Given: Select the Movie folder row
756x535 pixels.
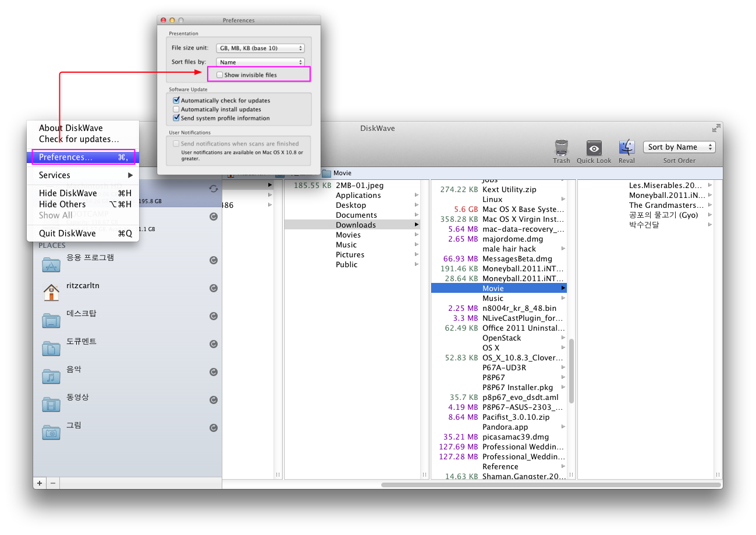Looking at the screenshot, I should click(499, 289).
